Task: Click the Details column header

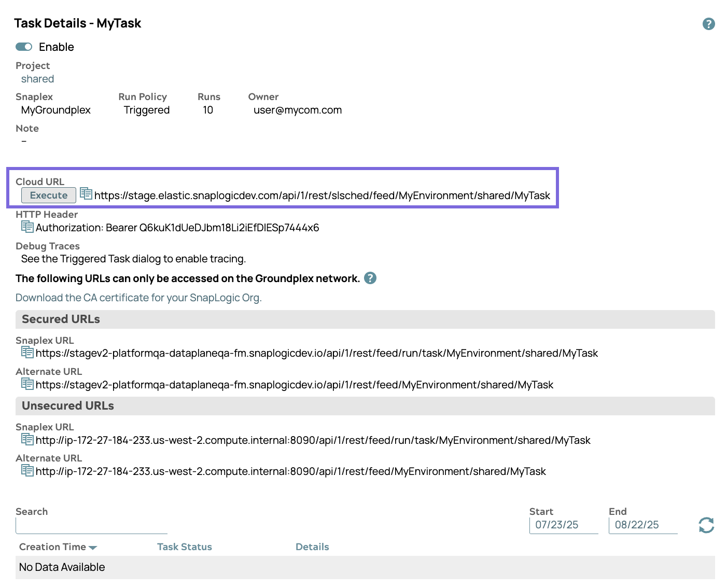Action: pos(312,547)
